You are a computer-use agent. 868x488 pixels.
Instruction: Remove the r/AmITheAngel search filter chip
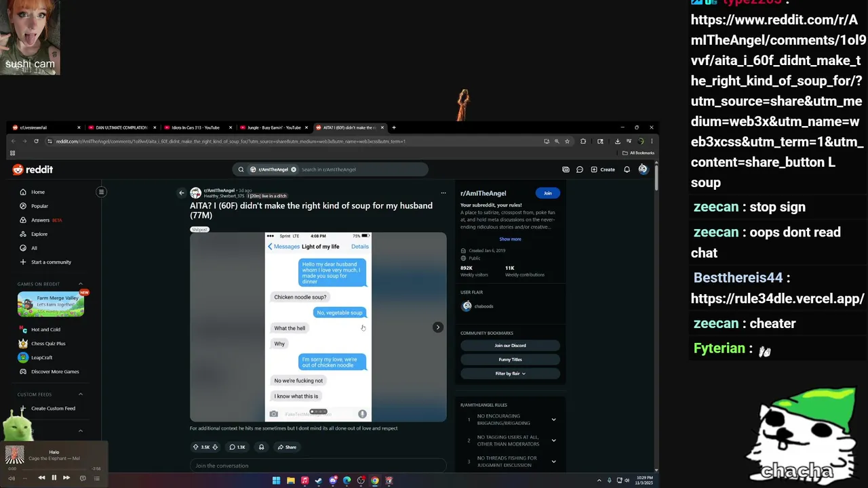(294, 169)
